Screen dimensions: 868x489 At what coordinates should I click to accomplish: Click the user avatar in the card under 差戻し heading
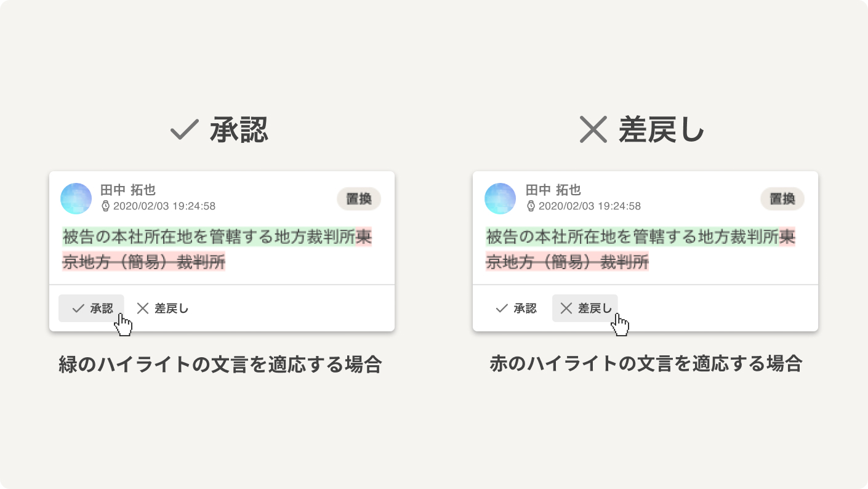[x=500, y=198]
